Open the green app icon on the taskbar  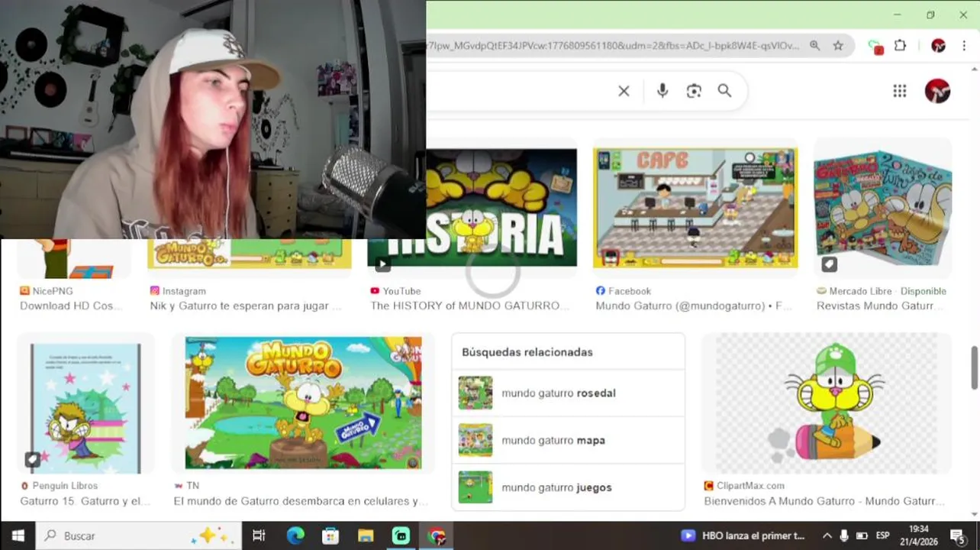click(x=401, y=535)
